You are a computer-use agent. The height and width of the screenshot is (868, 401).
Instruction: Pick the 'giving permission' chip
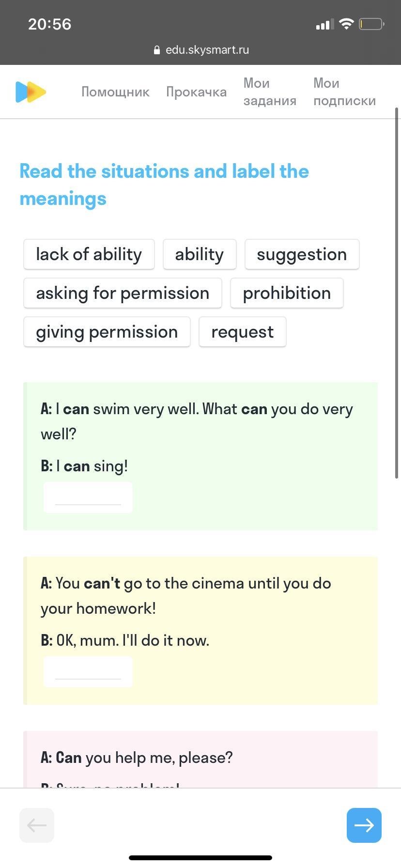point(107,332)
